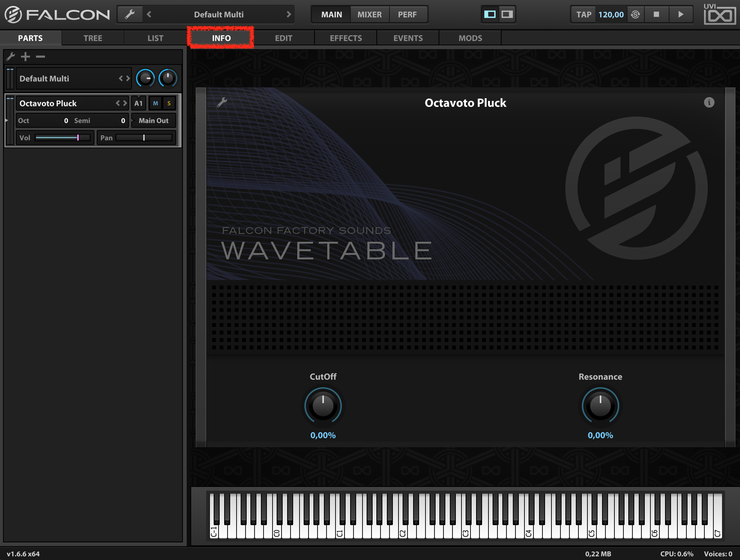Open the MODS tab

(470, 38)
